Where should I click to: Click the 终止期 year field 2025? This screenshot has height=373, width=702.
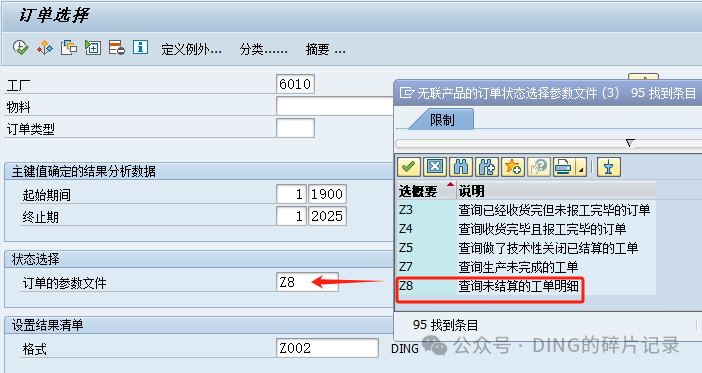pos(327,216)
